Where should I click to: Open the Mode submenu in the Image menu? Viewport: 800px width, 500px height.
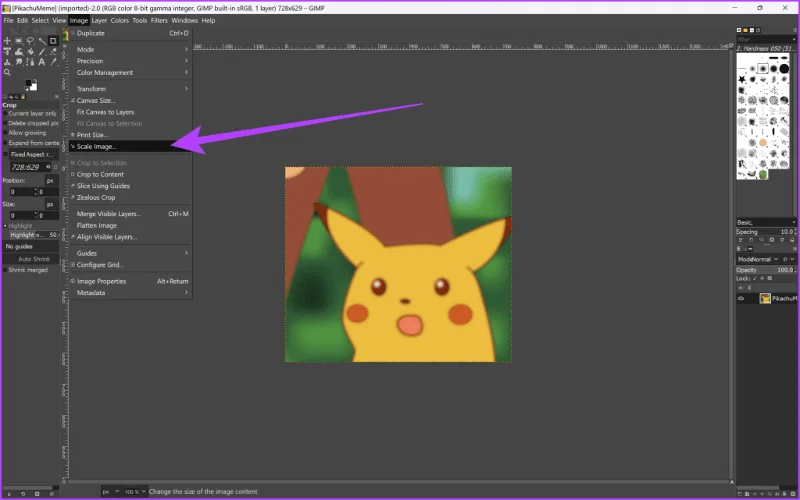pyautogui.click(x=130, y=49)
